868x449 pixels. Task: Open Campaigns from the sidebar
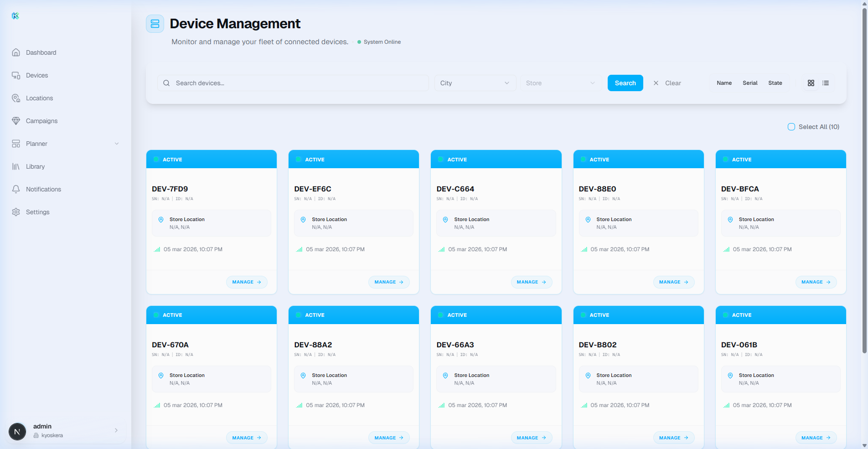pyautogui.click(x=41, y=121)
